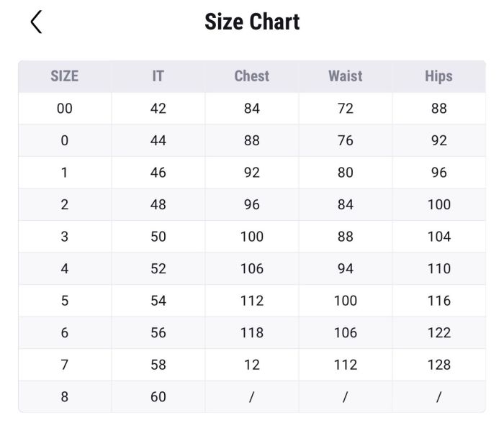Tap IT size 54 cell
This screenshot has height=446, width=504.
(x=158, y=301)
